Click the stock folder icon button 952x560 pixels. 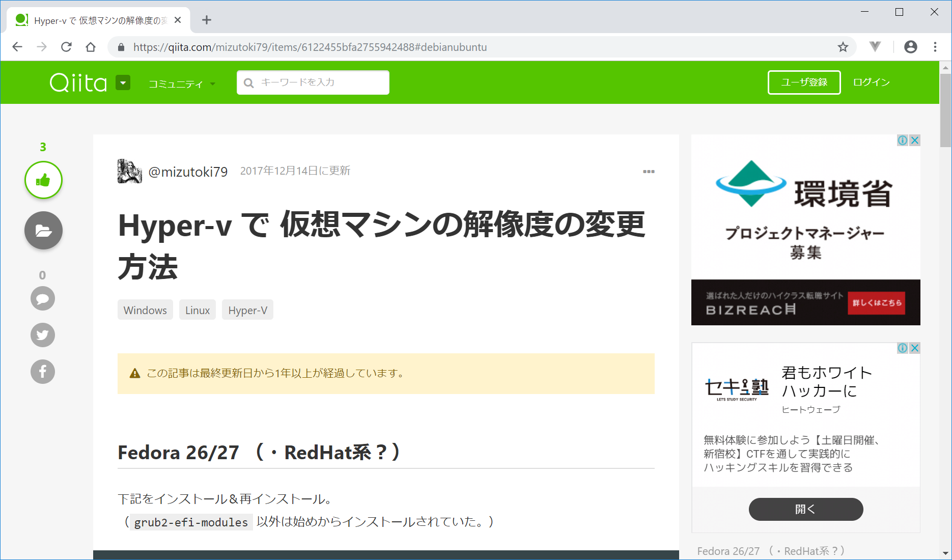43,231
